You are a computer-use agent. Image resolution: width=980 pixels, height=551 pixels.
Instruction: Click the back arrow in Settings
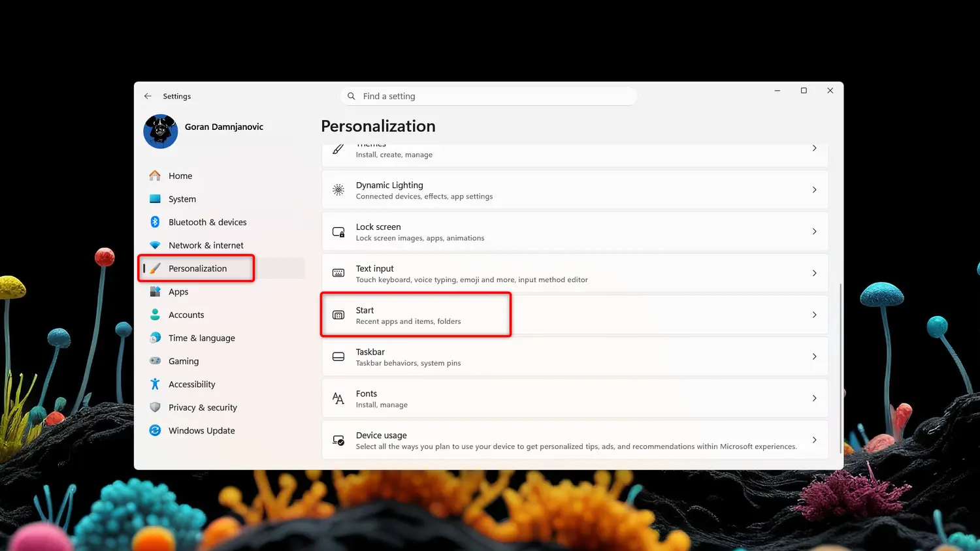(148, 96)
